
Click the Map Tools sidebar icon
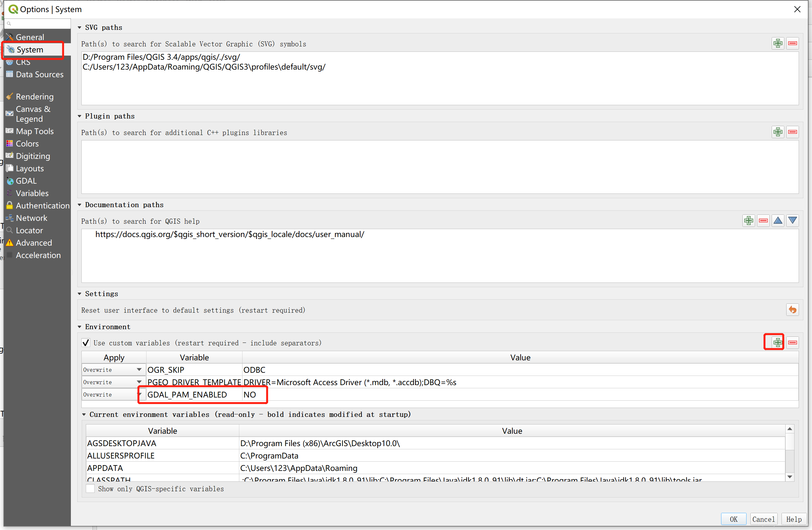(10, 131)
